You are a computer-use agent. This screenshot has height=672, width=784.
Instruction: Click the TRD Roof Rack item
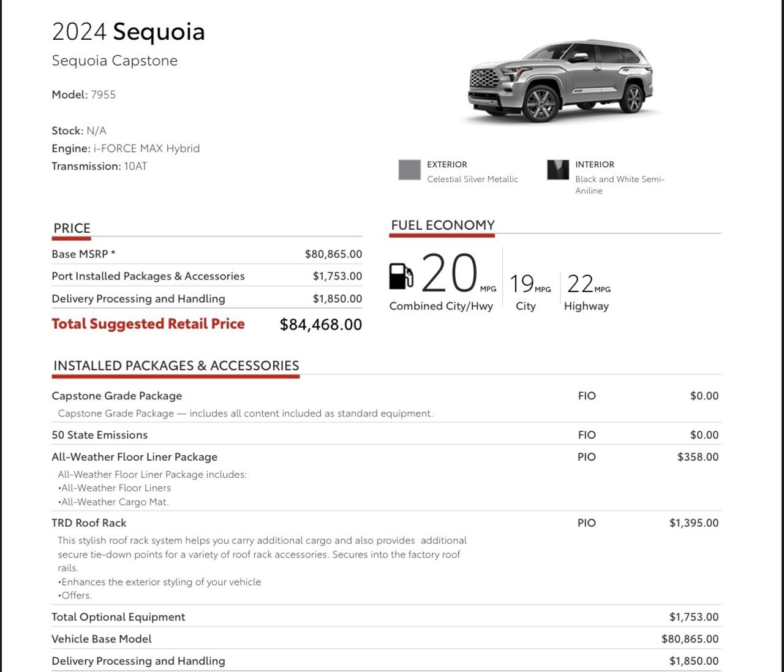(89, 523)
